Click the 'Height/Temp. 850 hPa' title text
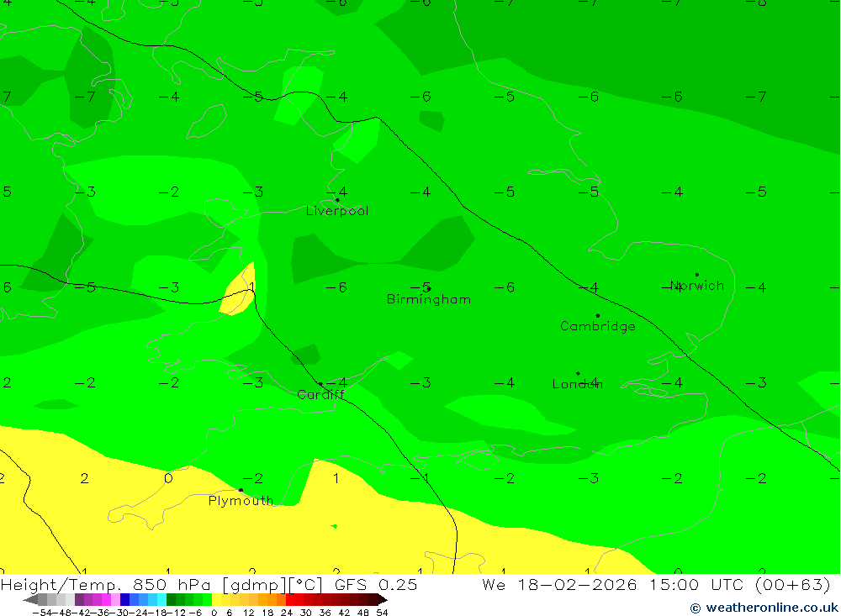Image resolution: width=841 pixels, height=616 pixels. point(108,584)
